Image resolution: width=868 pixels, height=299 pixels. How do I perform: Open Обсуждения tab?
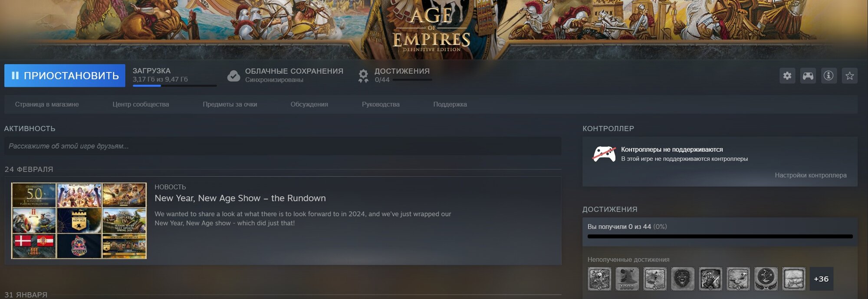click(x=309, y=104)
